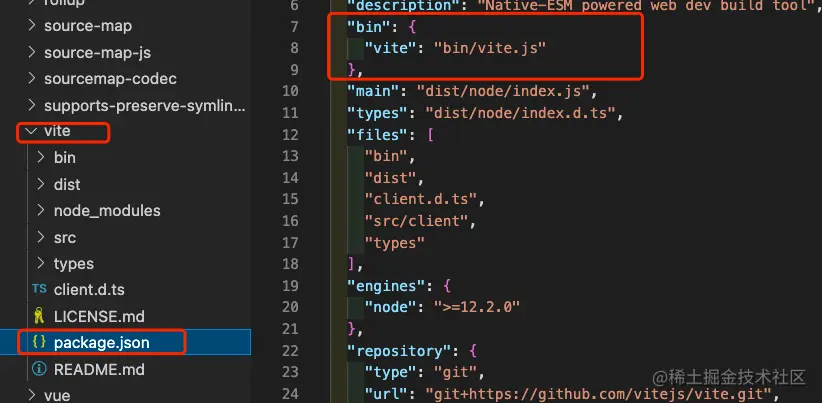This screenshot has height=403, width=822.
Task: Select the bin folder under vite
Action: [64, 158]
